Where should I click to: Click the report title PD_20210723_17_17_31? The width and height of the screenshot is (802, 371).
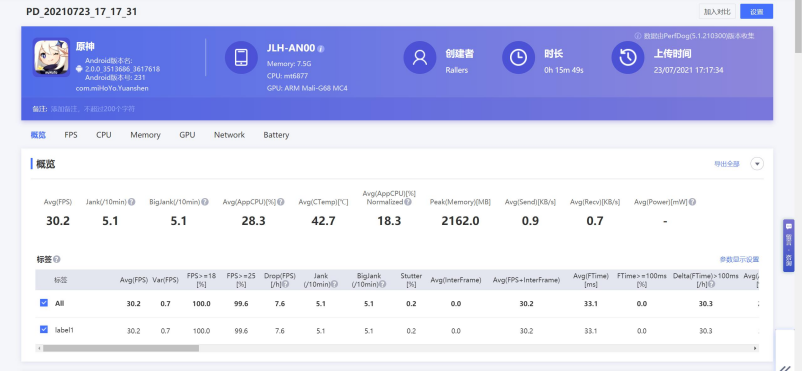[x=81, y=12]
